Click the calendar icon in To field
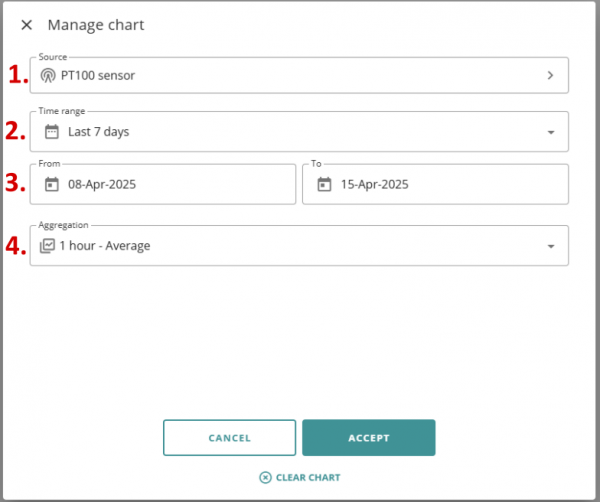This screenshot has height=502, width=600. click(x=323, y=184)
